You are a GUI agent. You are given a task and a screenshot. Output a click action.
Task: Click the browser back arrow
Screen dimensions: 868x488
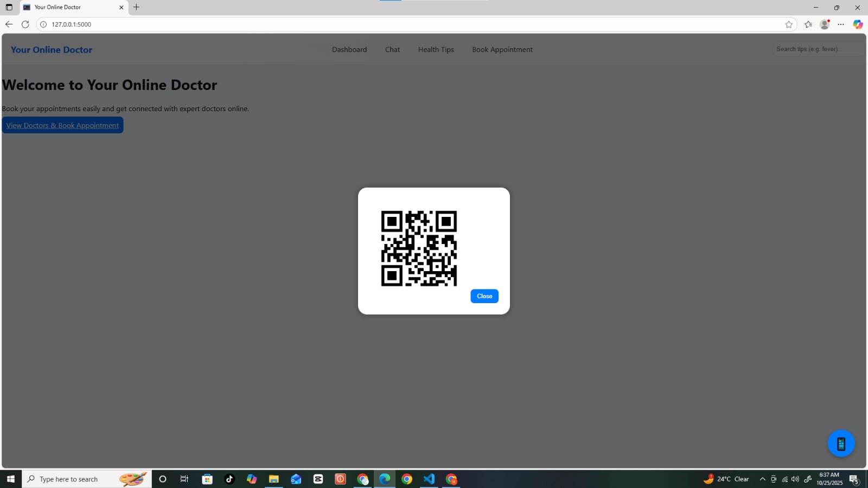9,24
